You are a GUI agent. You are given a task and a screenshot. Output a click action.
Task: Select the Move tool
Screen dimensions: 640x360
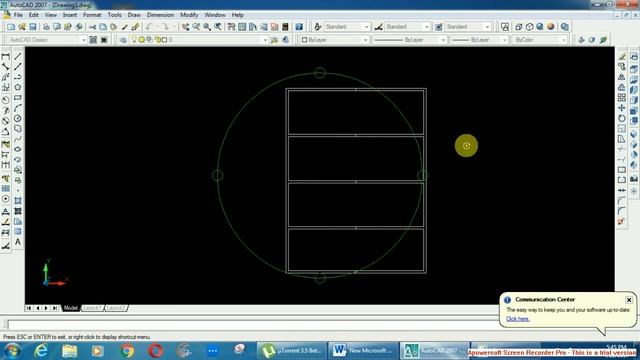[622, 108]
